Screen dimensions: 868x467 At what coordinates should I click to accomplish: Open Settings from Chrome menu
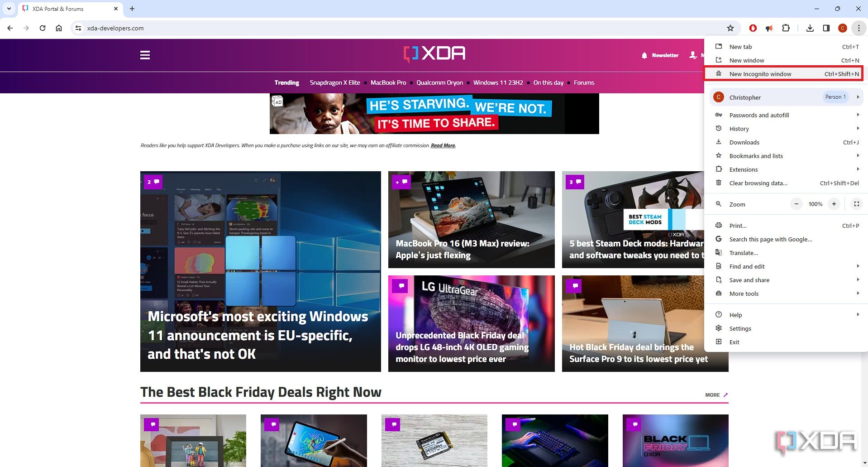tap(786, 328)
